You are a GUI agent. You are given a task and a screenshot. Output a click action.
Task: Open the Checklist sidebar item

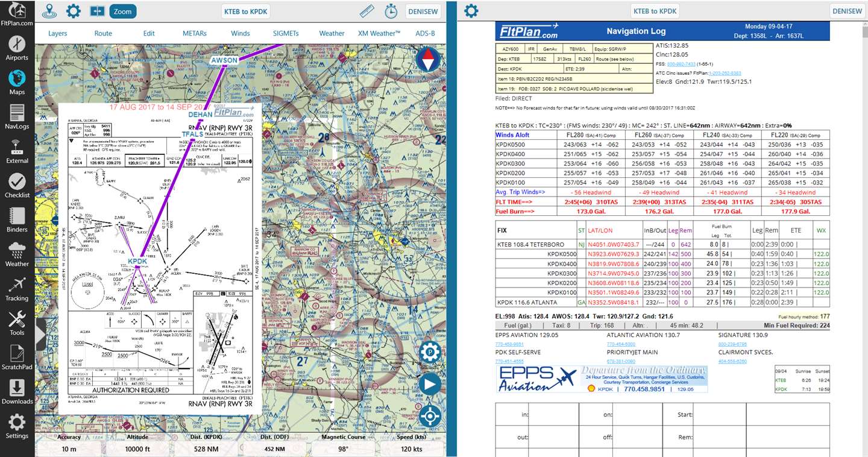tap(17, 186)
